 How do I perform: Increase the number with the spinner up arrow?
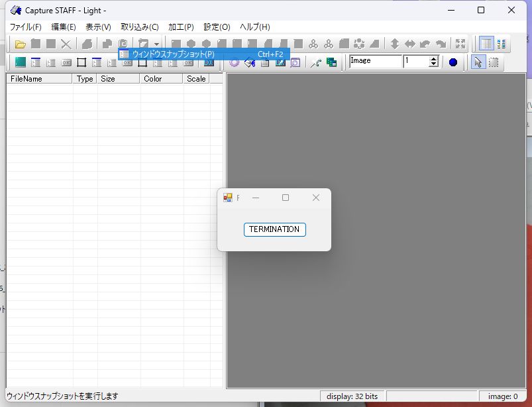434,59
